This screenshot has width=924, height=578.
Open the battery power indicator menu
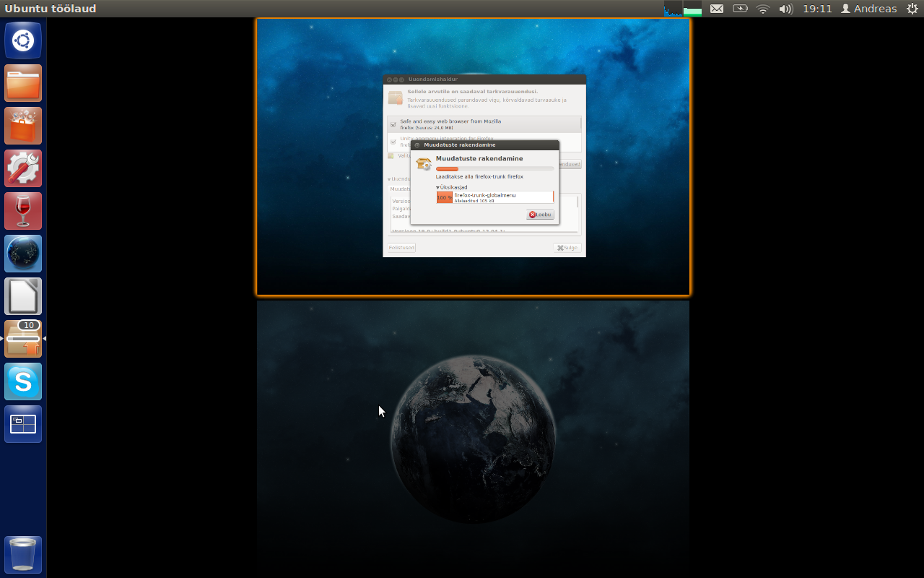[x=740, y=9]
